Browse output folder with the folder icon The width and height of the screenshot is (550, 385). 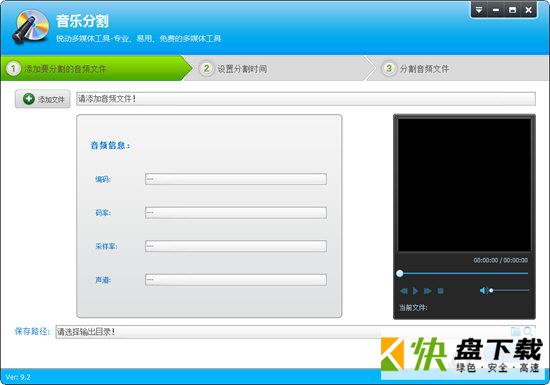tap(516, 331)
